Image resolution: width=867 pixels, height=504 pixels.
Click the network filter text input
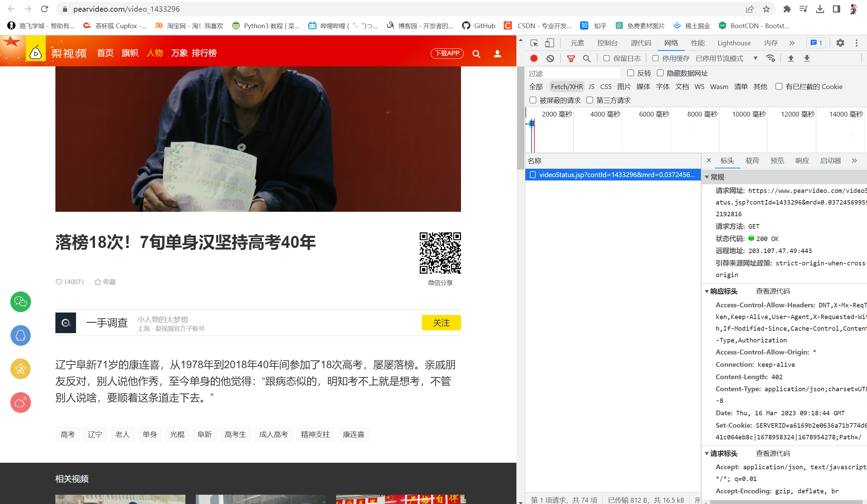tap(574, 73)
